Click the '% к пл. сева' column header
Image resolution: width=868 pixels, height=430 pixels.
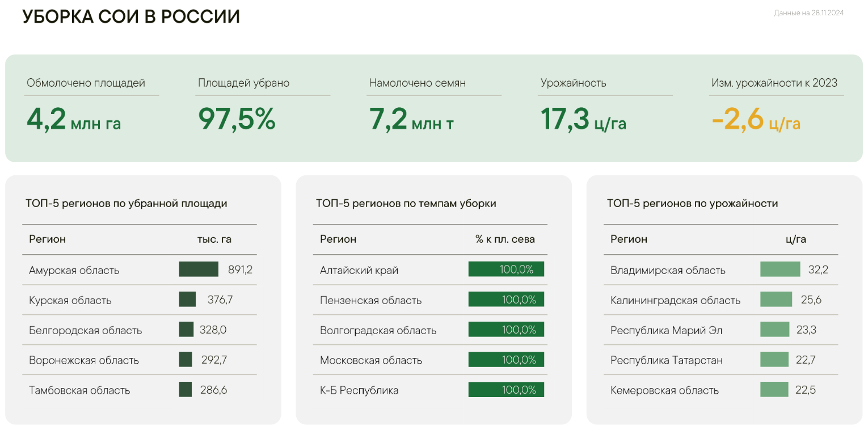click(x=505, y=239)
